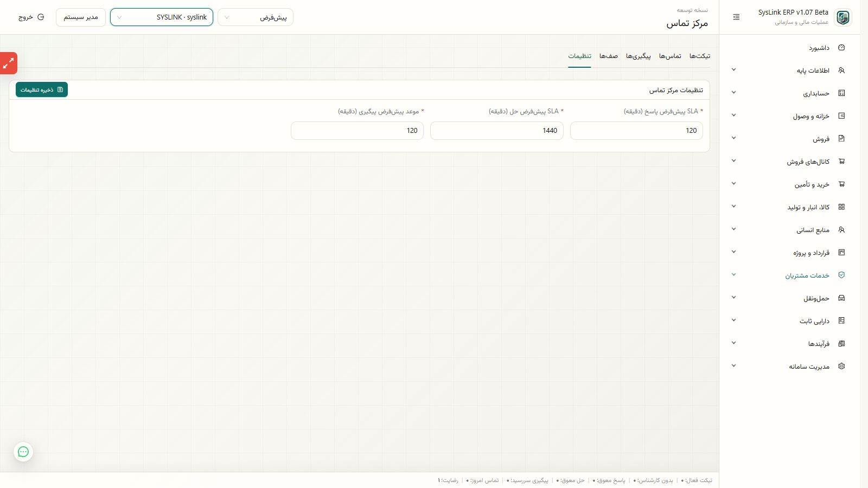The image size is (868, 488).
Task: Click the کالا، انبار و تولید grid icon
Action: (x=841, y=207)
